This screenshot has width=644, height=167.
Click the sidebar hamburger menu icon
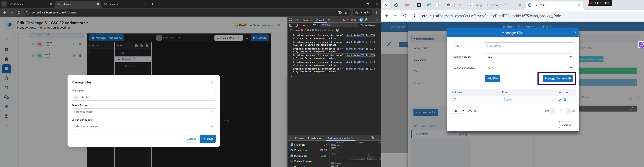click(7, 39)
